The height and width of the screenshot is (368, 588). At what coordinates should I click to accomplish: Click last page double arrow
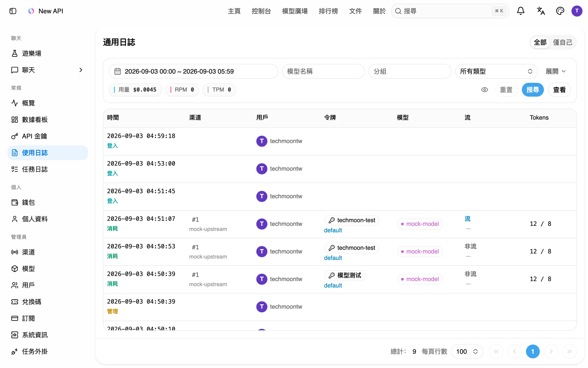(x=569, y=351)
